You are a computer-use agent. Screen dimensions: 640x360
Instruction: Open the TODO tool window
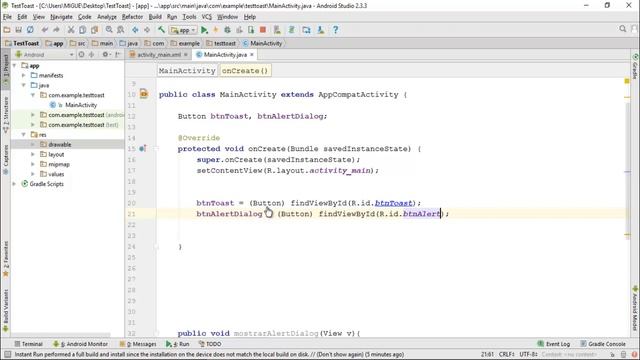click(x=210, y=344)
